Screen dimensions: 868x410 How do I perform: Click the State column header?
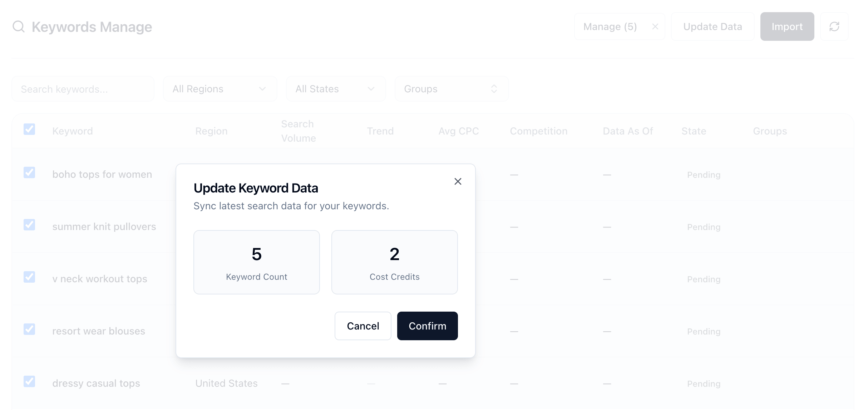point(694,131)
